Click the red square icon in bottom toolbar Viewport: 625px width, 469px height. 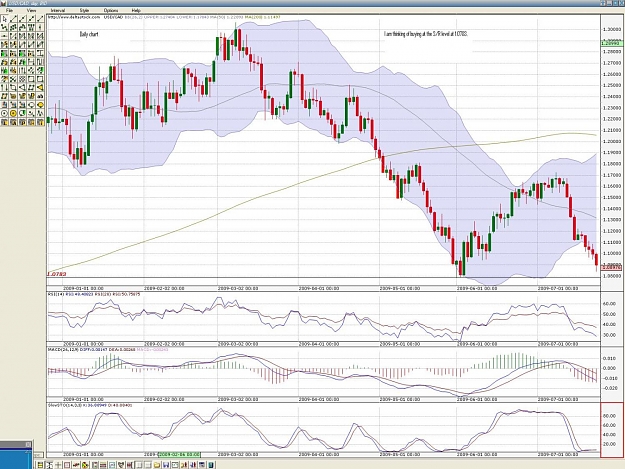pyautogui.click(x=67, y=465)
